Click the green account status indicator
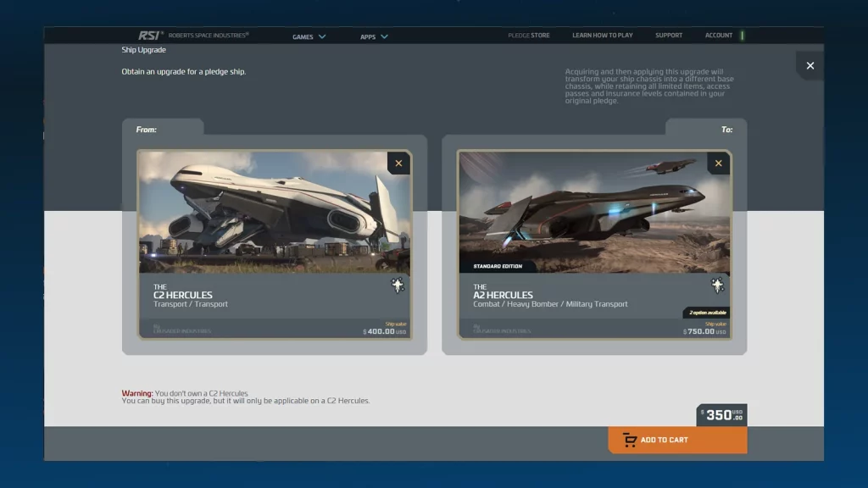The width and height of the screenshot is (868, 488). coord(743,36)
